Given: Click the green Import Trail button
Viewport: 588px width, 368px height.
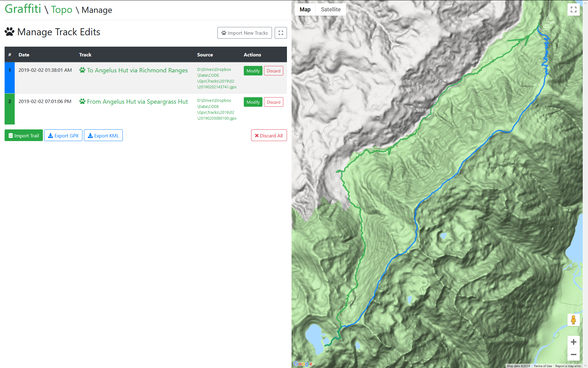Looking at the screenshot, I should pos(24,136).
